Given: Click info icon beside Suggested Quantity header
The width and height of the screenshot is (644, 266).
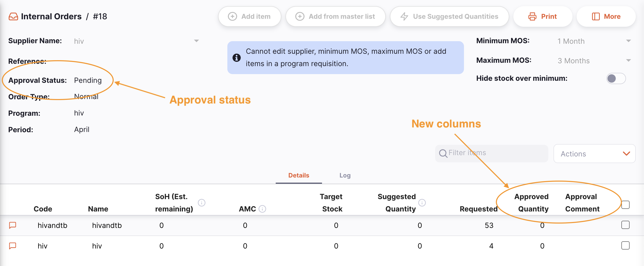Looking at the screenshot, I should (422, 203).
